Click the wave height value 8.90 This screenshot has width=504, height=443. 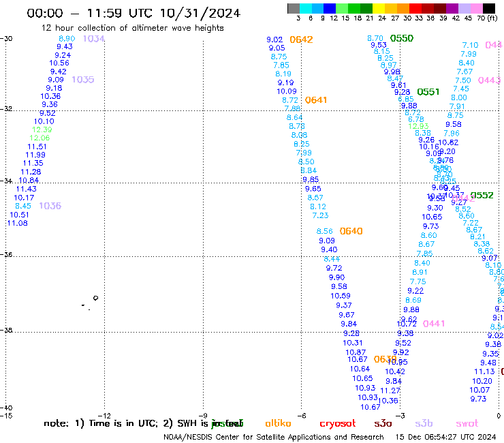pos(67,39)
